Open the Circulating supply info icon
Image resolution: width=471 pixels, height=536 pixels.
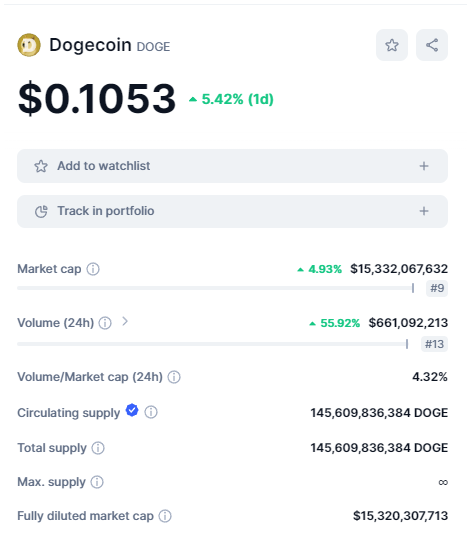[151, 412]
